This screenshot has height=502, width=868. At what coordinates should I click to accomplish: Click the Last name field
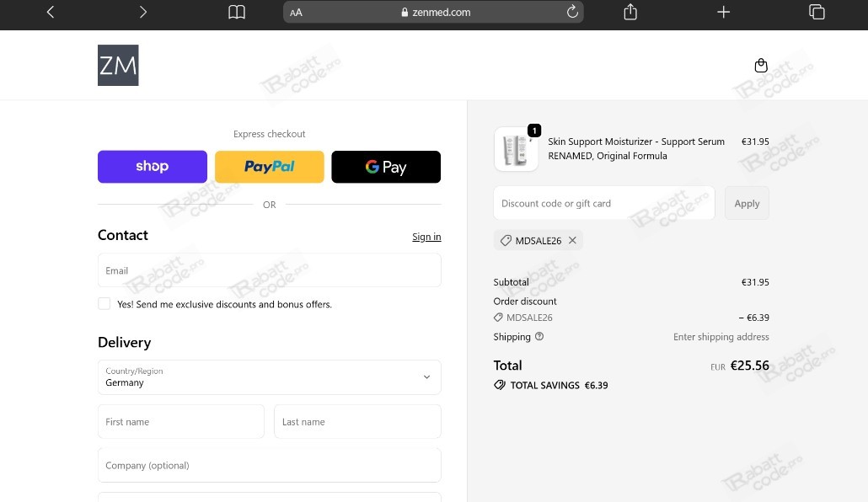coord(357,421)
